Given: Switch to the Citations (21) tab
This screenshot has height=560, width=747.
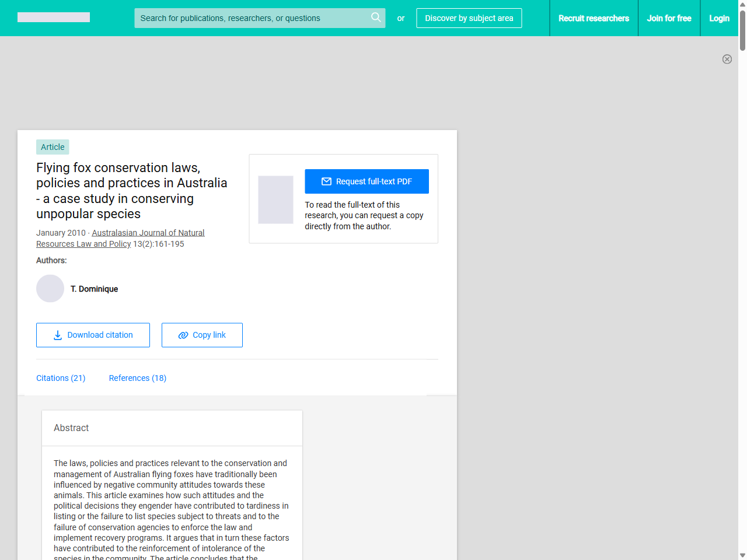Looking at the screenshot, I should click(x=61, y=378).
